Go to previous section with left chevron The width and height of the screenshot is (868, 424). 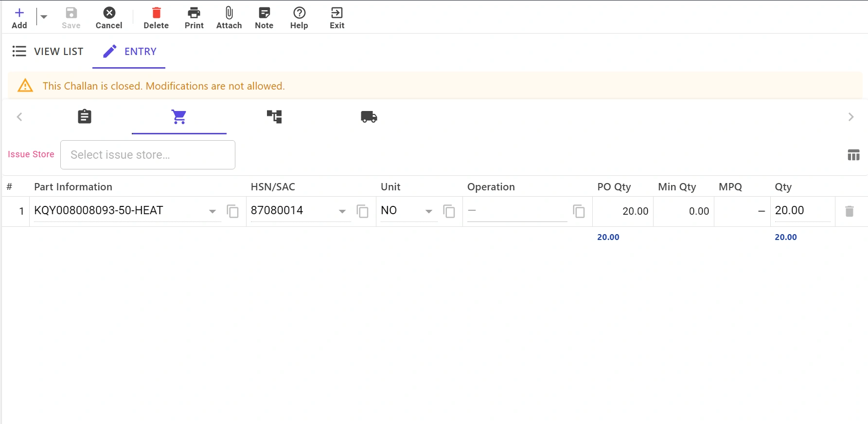(19, 117)
